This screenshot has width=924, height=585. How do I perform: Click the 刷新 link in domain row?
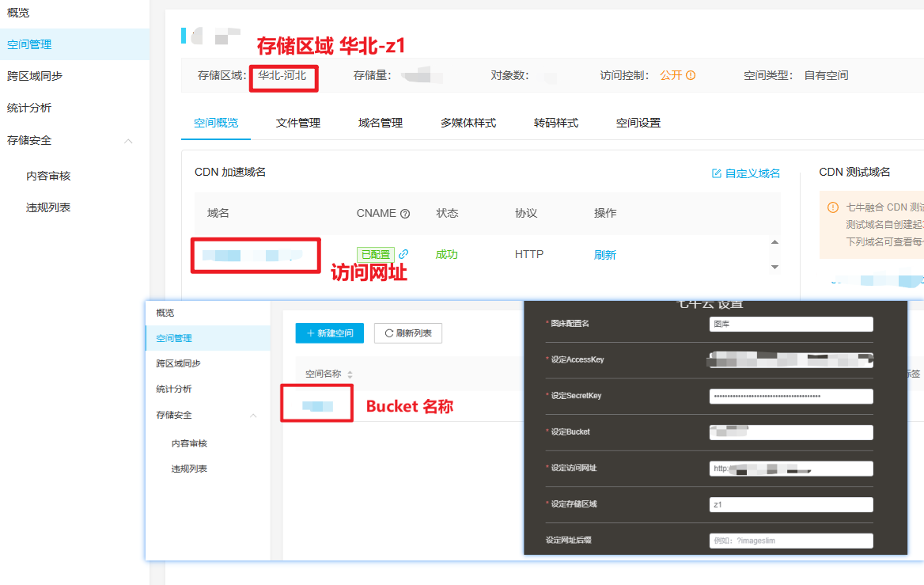click(605, 255)
